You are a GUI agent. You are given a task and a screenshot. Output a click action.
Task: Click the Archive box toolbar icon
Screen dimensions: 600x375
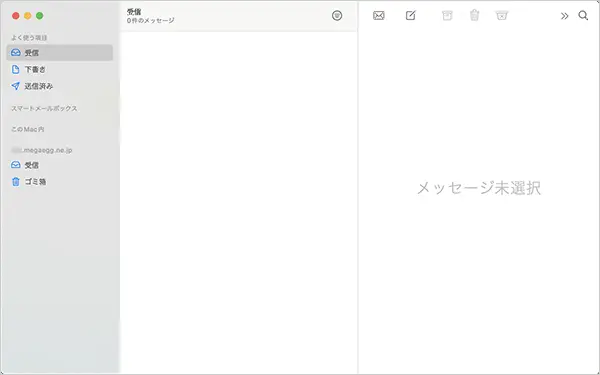(x=447, y=16)
